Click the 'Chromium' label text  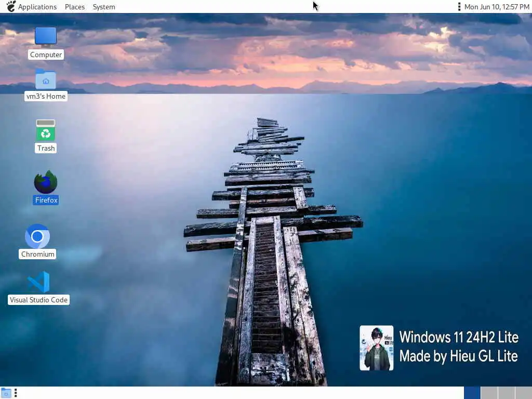(37, 254)
